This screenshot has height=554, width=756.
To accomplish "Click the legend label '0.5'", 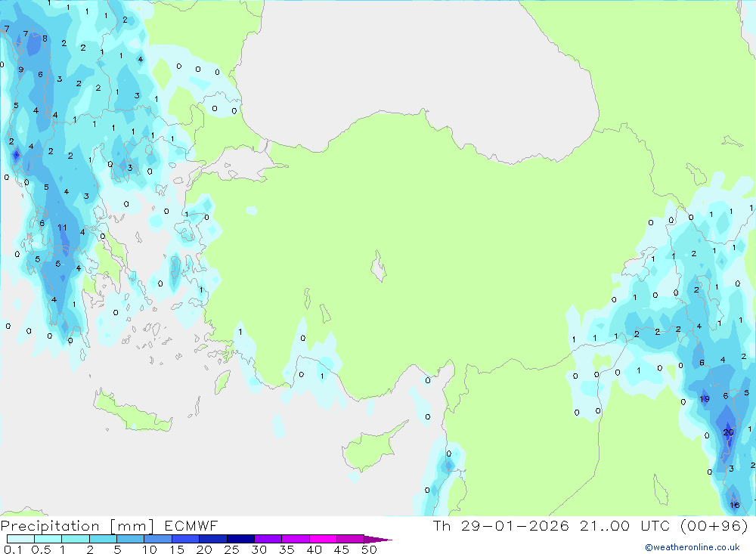I will tap(41, 549).
